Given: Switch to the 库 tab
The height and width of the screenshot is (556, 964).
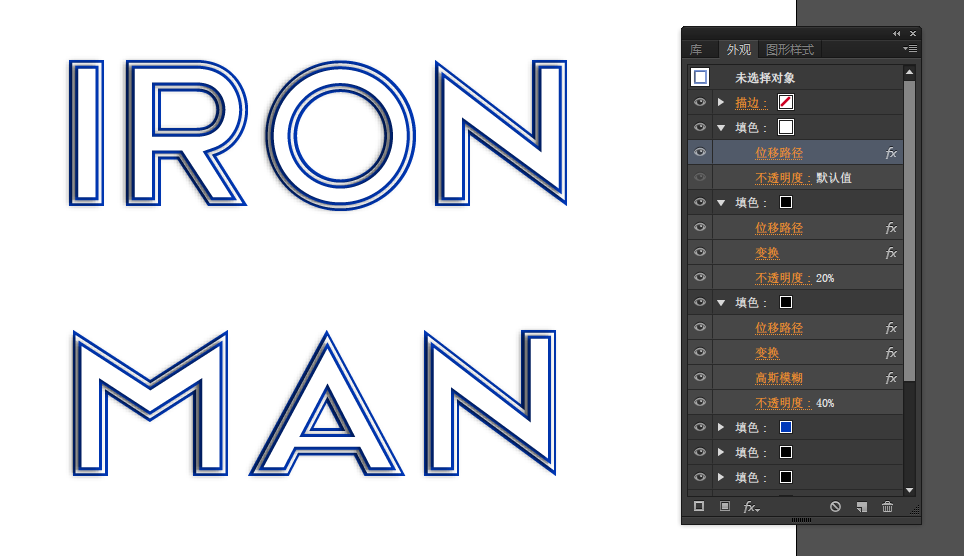Looking at the screenshot, I should pyautogui.click(x=696, y=49).
